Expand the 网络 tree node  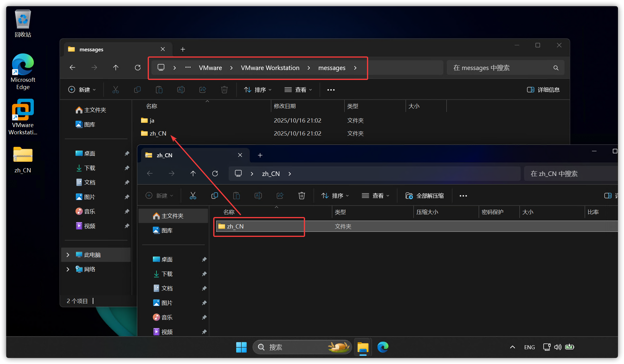coord(68,269)
